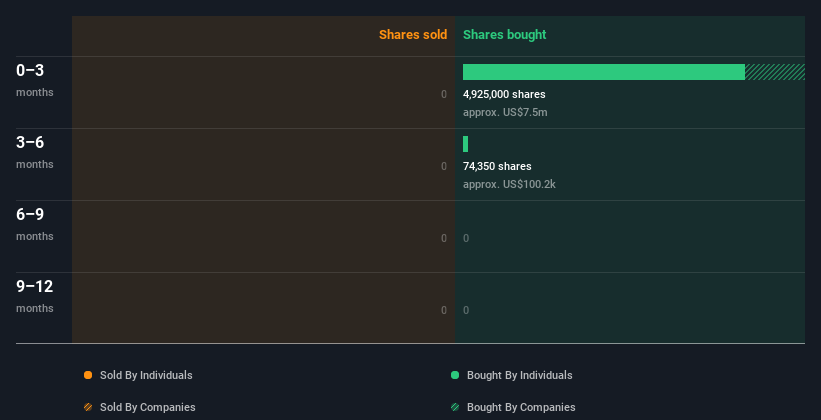Click the small green 3–6 months bought bar
821x420 pixels.
[465, 144]
